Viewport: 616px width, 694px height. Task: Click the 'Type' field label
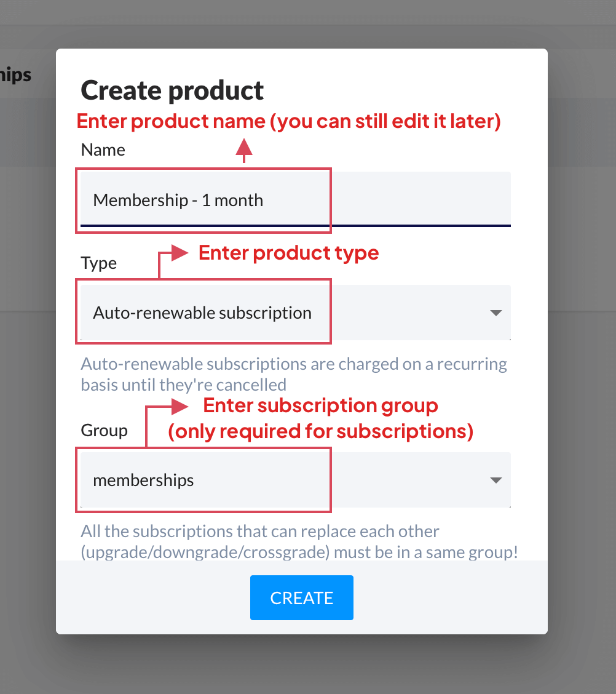[x=98, y=263]
